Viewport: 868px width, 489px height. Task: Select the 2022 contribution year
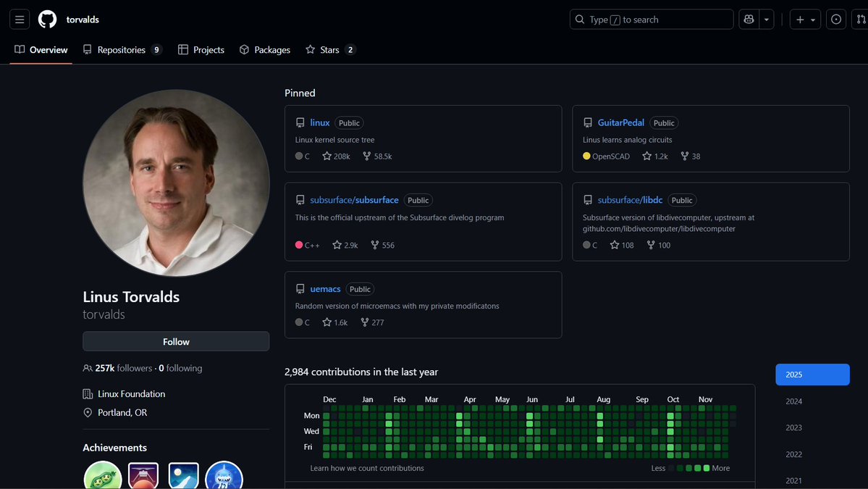click(812, 454)
